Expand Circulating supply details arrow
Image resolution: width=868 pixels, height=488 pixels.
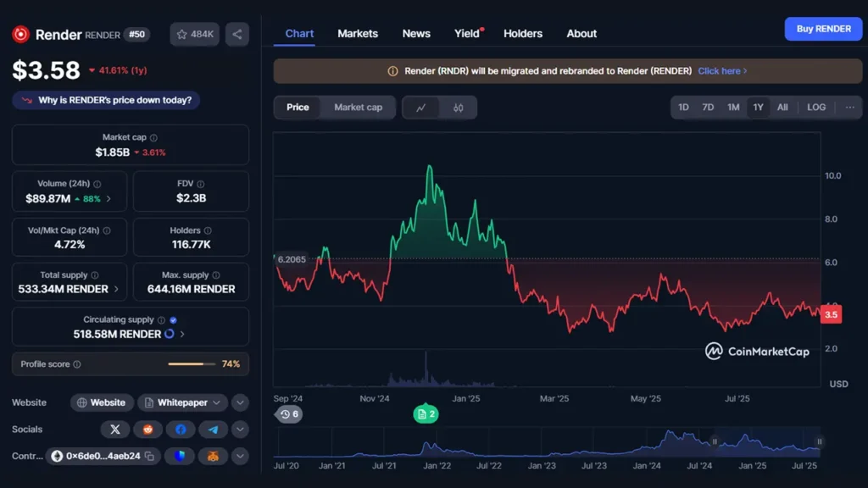tap(182, 334)
